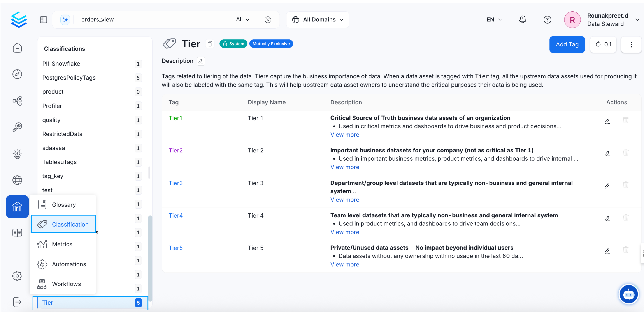The image size is (644, 312).
Task: Open View more for the Tier1 description
Action: pyautogui.click(x=345, y=135)
